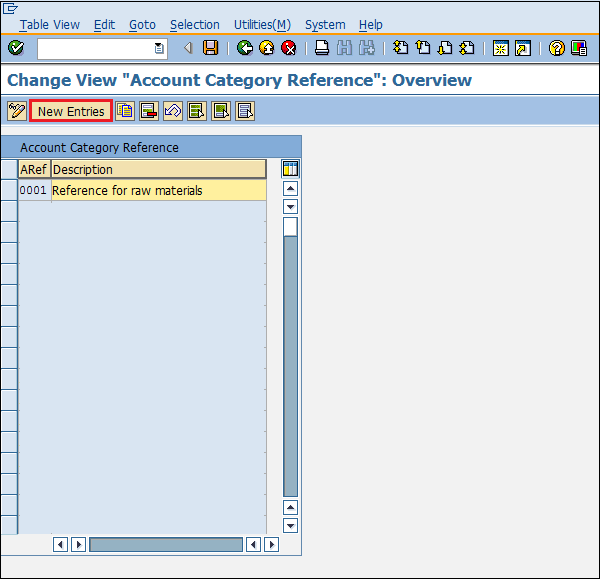Click the rightmost horizontal scroll-right arrow
This screenshot has height=579, width=600.
point(272,545)
